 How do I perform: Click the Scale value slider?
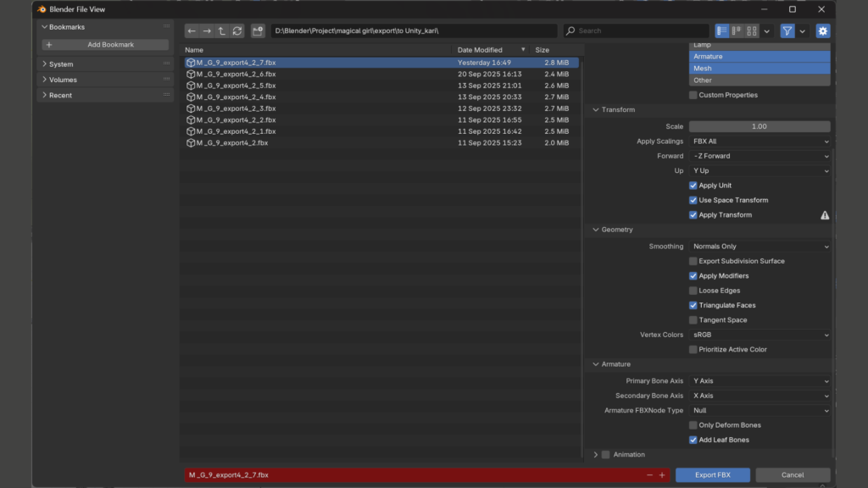pyautogui.click(x=759, y=126)
